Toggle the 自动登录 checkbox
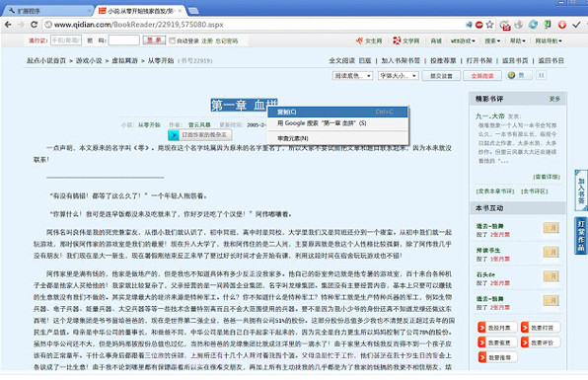 tap(172, 40)
